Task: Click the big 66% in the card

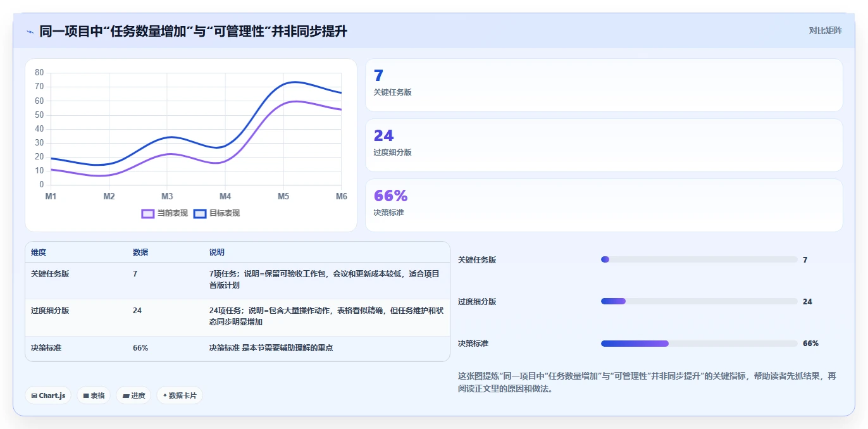Action: coord(390,196)
